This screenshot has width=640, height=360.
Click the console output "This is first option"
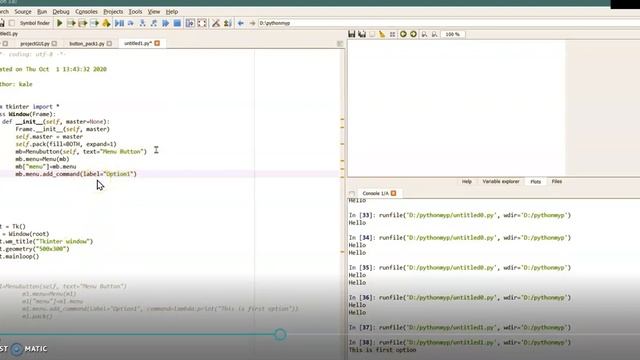click(x=382, y=350)
